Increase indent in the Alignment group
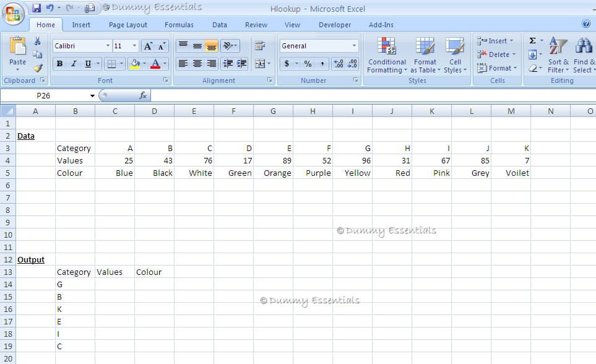This screenshot has height=364, width=596. tap(242, 64)
